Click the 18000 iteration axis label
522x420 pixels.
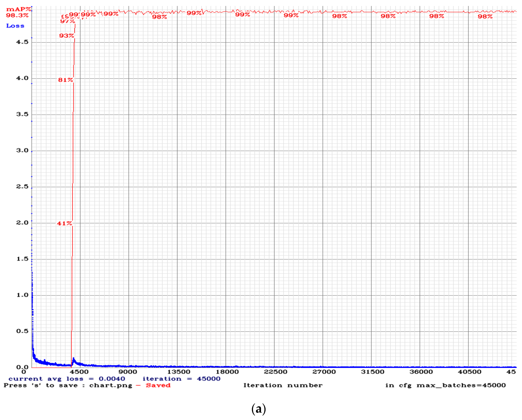(x=227, y=372)
